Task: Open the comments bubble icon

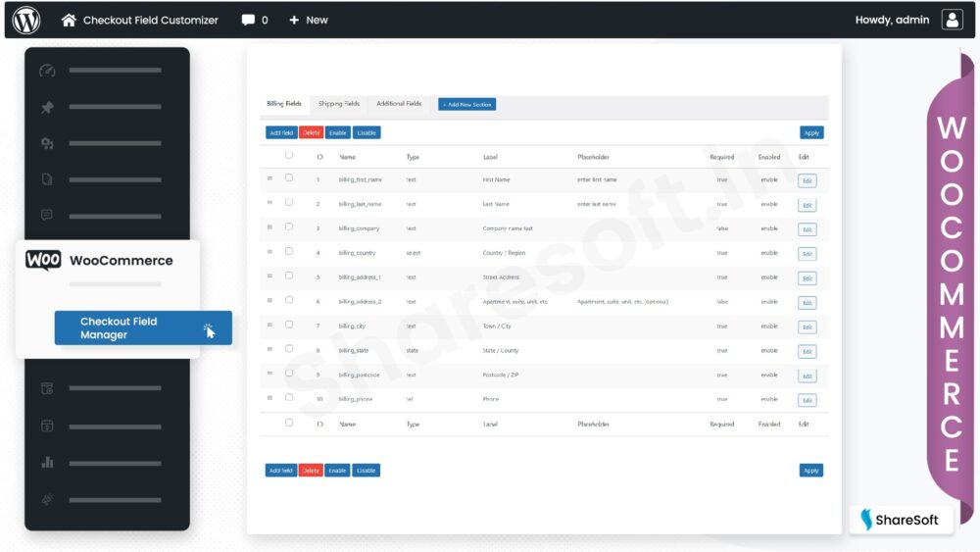Action: [248, 20]
